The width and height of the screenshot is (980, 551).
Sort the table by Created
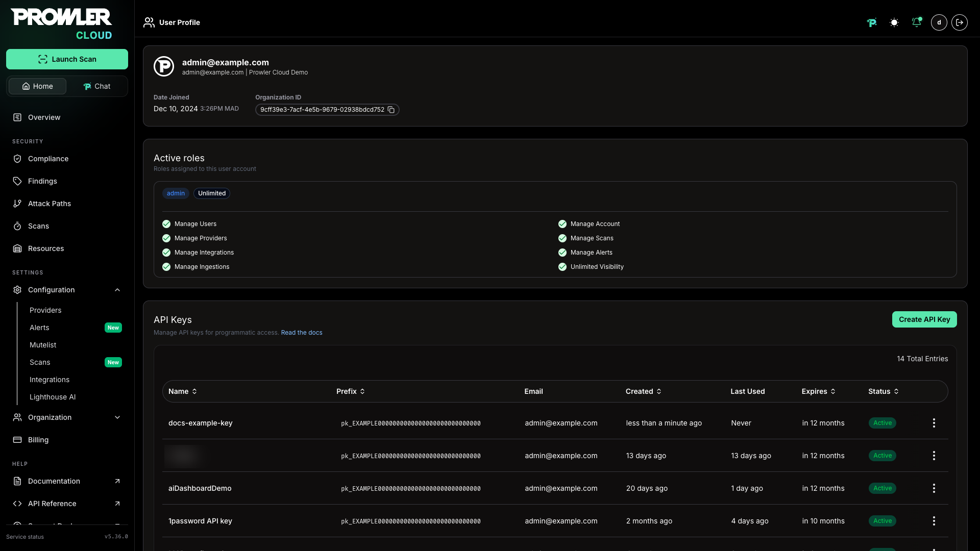tap(644, 391)
